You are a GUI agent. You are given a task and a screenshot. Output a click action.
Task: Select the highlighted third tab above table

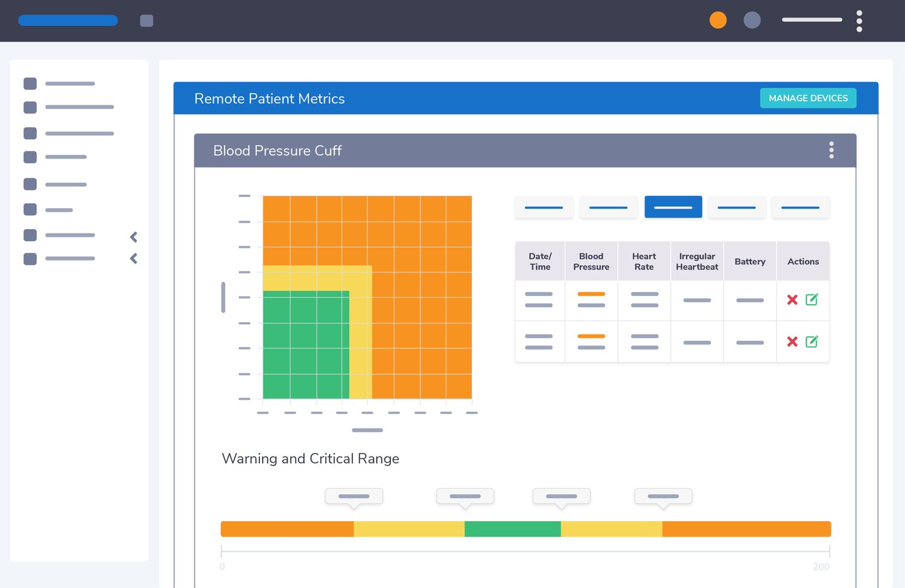(x=673, y=207)
